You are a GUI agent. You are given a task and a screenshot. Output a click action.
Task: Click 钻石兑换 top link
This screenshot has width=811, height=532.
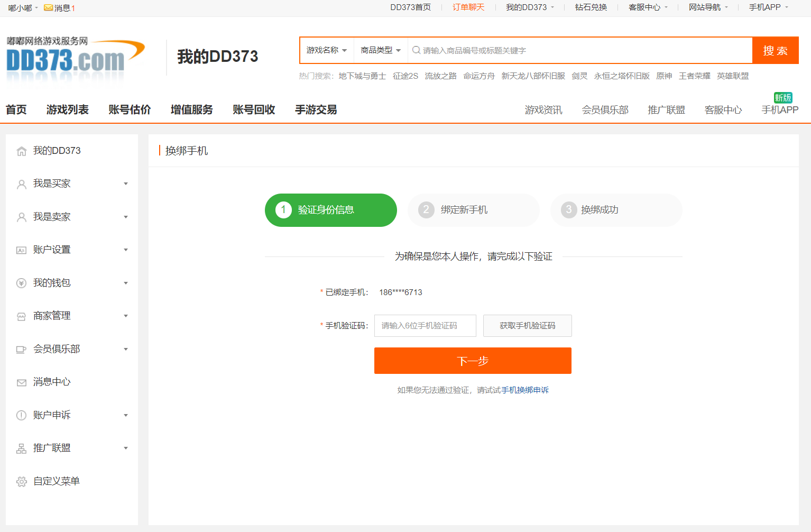tap(591, 7)
